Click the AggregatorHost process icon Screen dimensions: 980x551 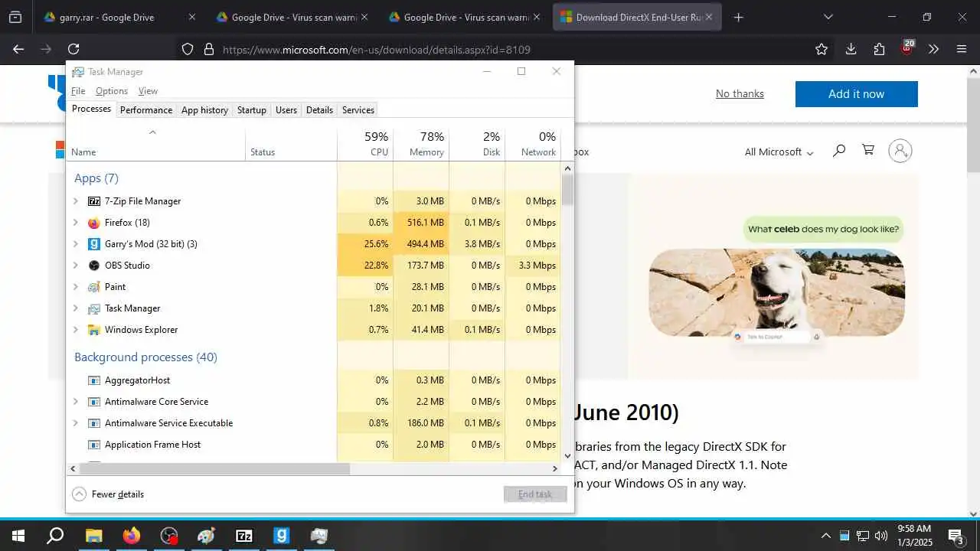point(94,380)
